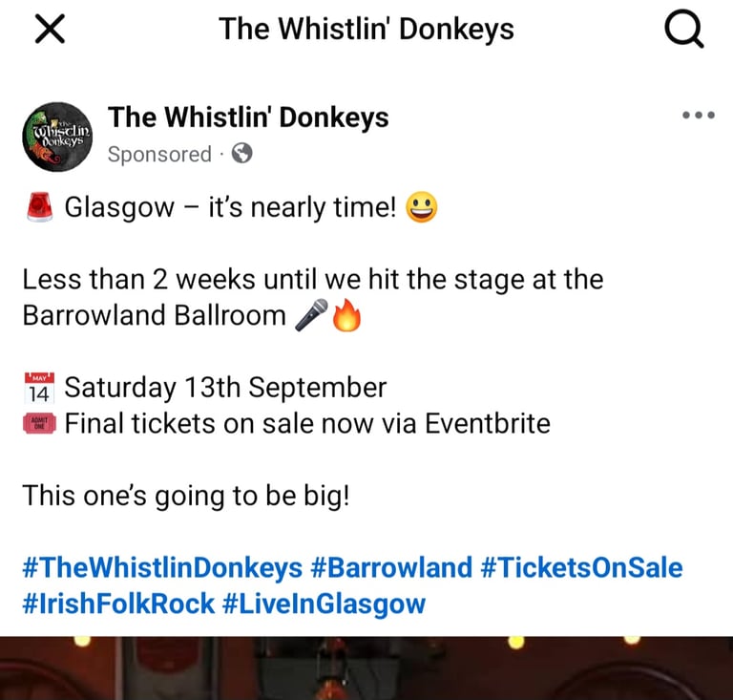Open the #TicketsOnSale hashtag

pyautogui.click(x=581, y=567)
